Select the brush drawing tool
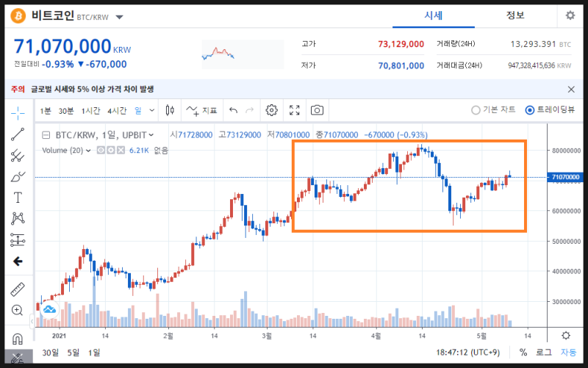The image size is (588, 368). (18, 176)
